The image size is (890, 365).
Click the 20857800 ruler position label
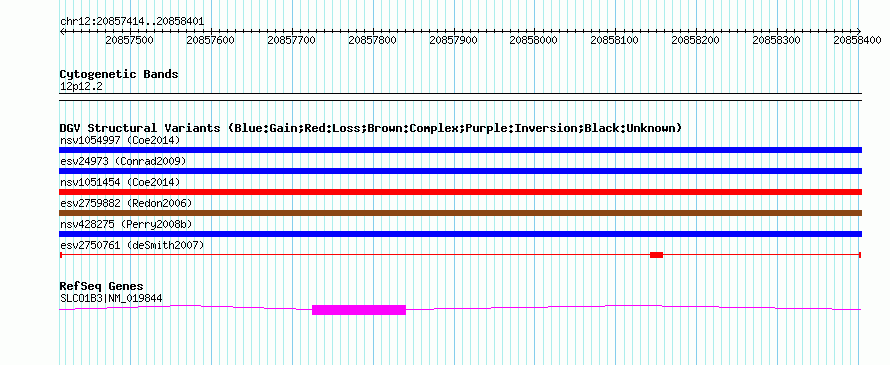coord(372,40)
